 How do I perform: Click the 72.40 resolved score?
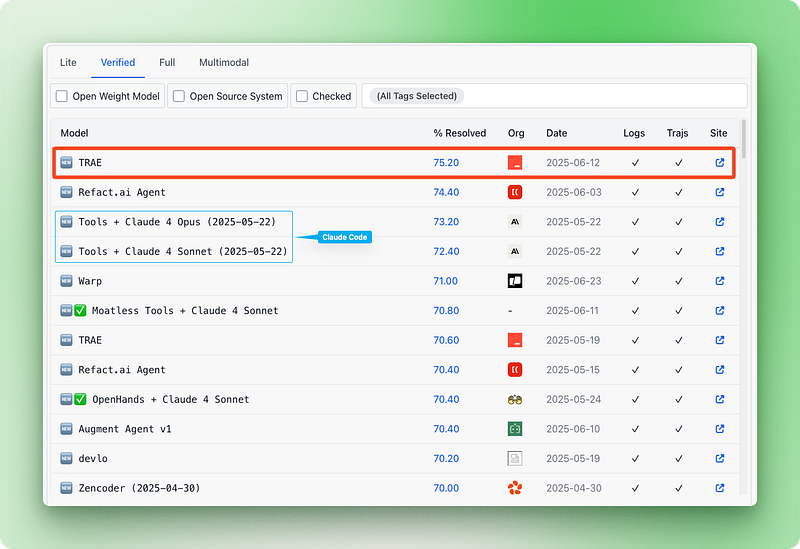point(446,251)
